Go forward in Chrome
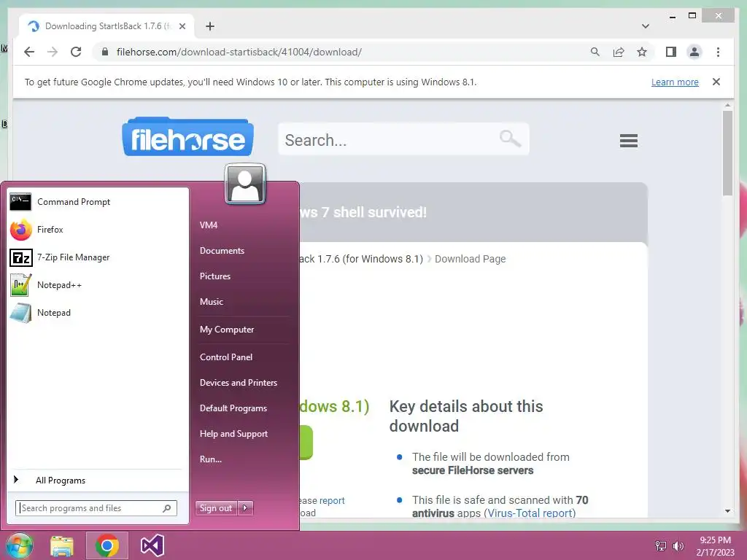 point(53,52)
